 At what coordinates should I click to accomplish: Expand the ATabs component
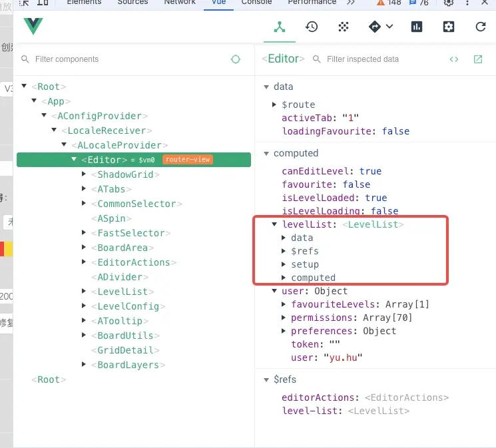(84, 188)
